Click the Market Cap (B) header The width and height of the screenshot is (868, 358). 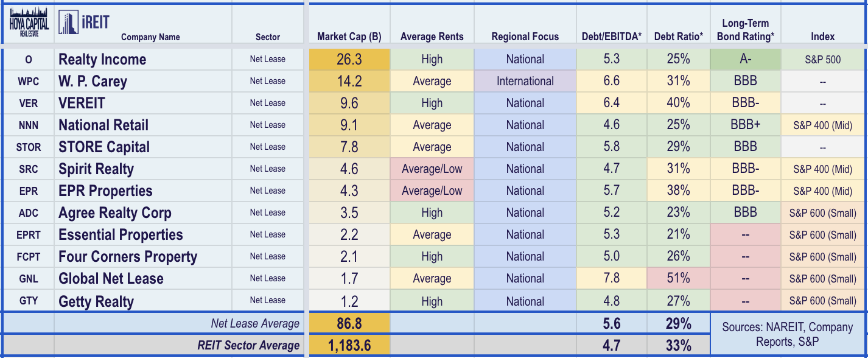[349, 37]
